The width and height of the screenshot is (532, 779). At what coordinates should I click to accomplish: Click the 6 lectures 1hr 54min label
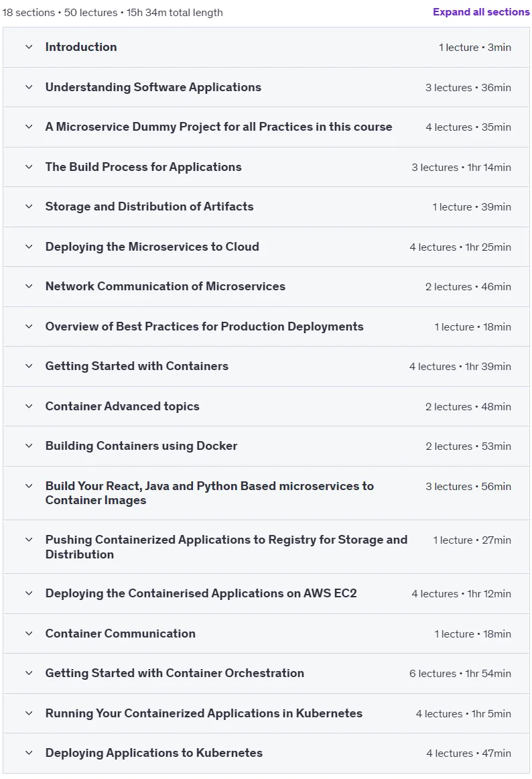point(460,674)
